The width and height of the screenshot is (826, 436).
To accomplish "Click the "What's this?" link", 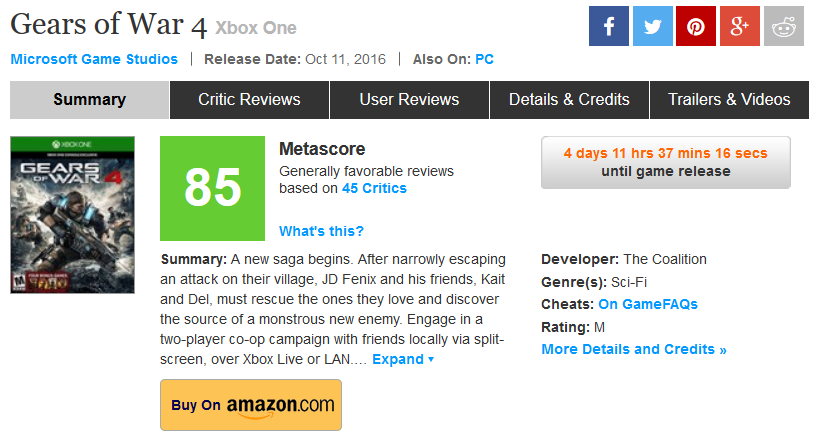I will pos(321,231).
